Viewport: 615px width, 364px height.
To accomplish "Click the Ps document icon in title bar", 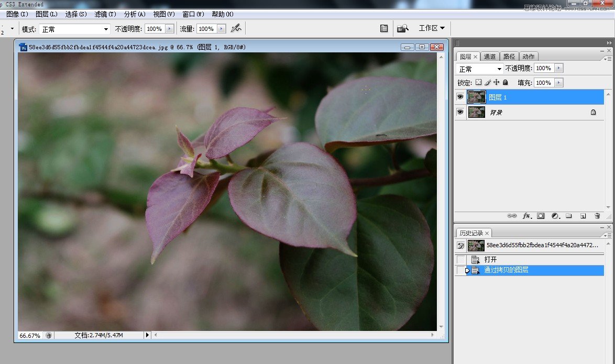I will 23,47.
